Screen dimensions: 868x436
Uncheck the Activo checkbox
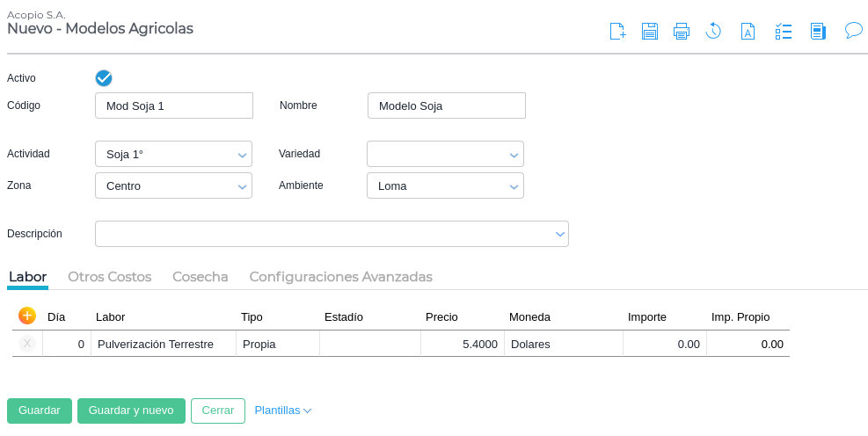pyautogui.click(x=104, y=78)
